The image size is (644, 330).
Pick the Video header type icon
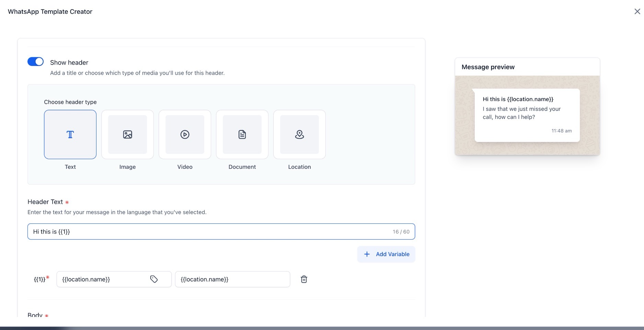coord(185,134)
